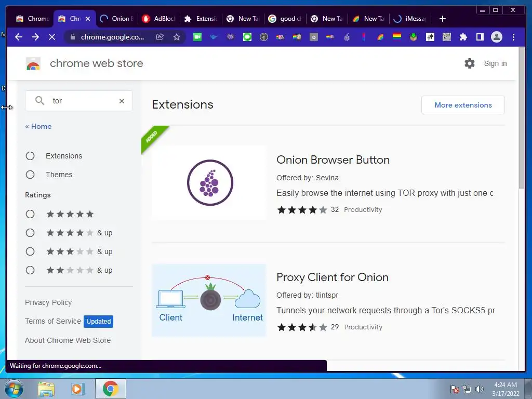This screenshot has width=532, height=399.
Task: Open the rainbow pride flag extension
Action: [x=396, y=36]
